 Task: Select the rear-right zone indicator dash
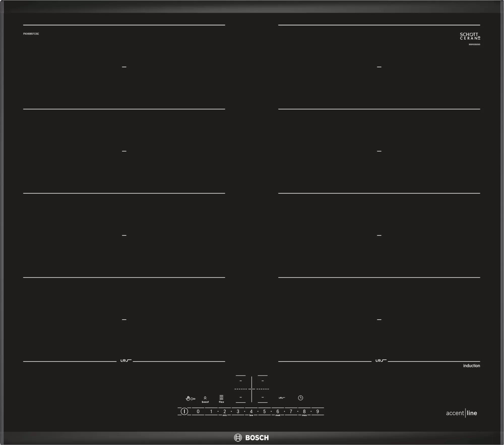click(x=380, y=67)
